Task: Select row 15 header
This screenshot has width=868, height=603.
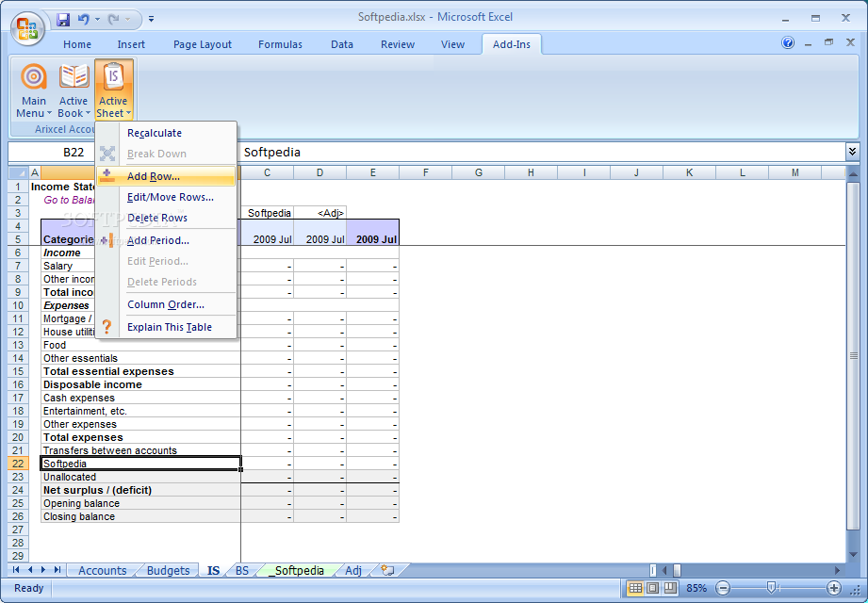Action: click(x=18, y=371)
